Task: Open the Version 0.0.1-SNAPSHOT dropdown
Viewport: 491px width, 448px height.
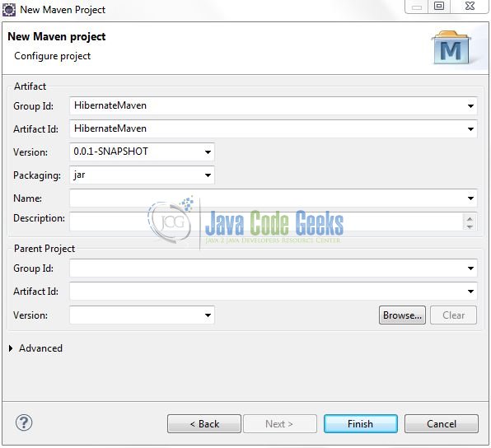Action: pyautogui.click(x=208, y=152)
